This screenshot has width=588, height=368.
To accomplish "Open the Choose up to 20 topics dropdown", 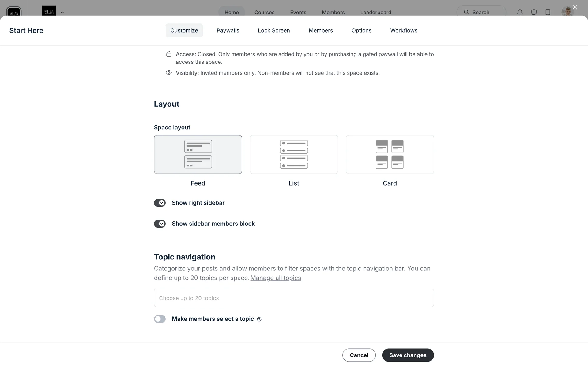I will pos(294,298).
